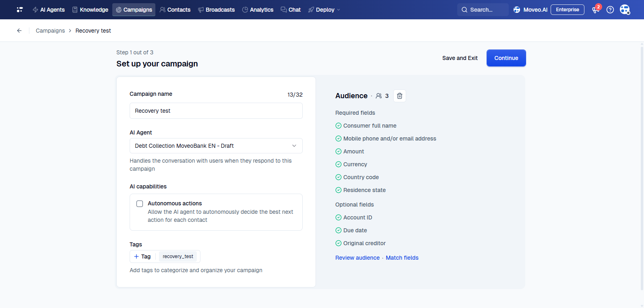Click the back arrow beside the breadcrumb

tap(19, 31)
